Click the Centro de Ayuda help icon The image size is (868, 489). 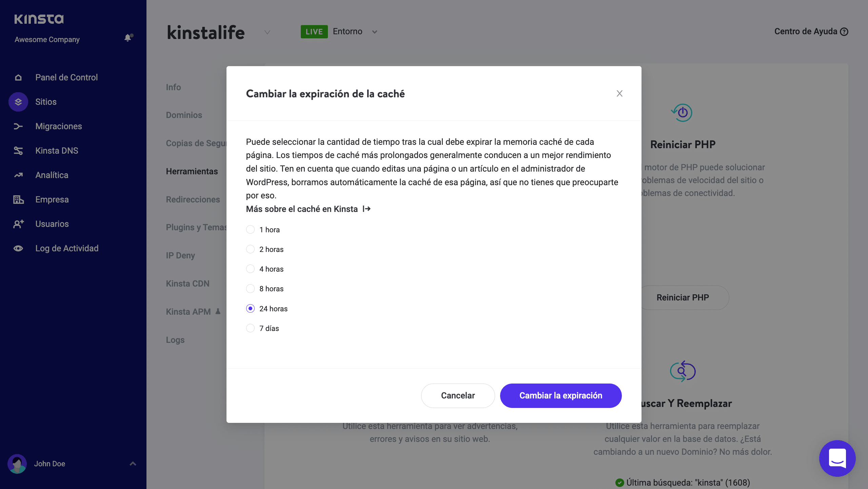click(844, 32)
